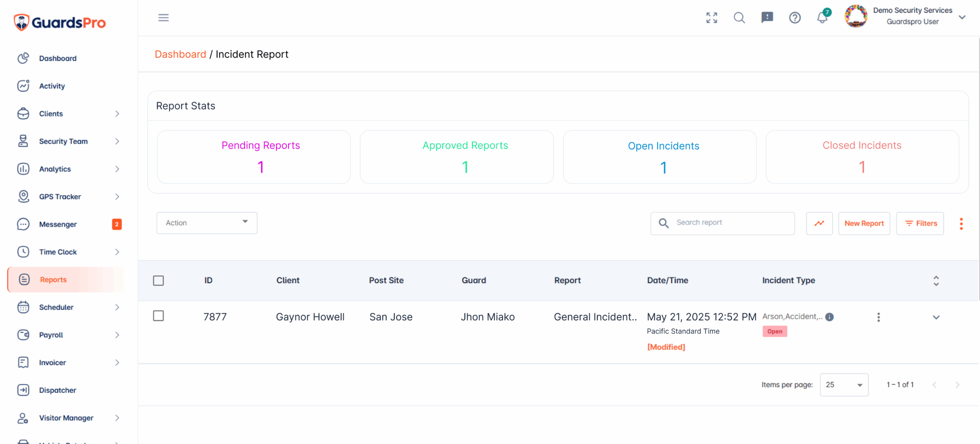Select the Open Incidents stat card
980x444 pixels.
(x=659, y=157)
